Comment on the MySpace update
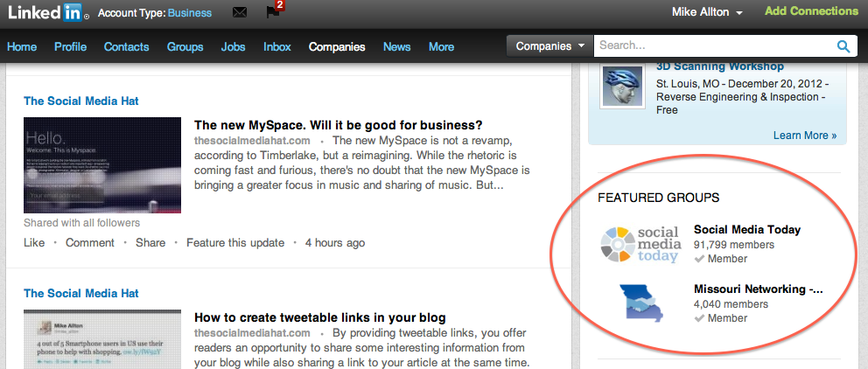The height and width of the screenshot is (369, 868). click(90, 242)
